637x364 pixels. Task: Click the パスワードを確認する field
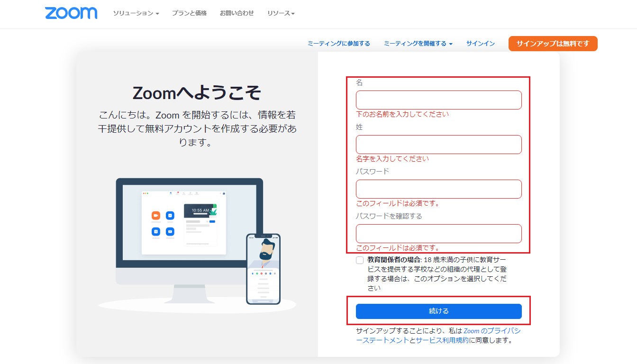pos(438,234)
